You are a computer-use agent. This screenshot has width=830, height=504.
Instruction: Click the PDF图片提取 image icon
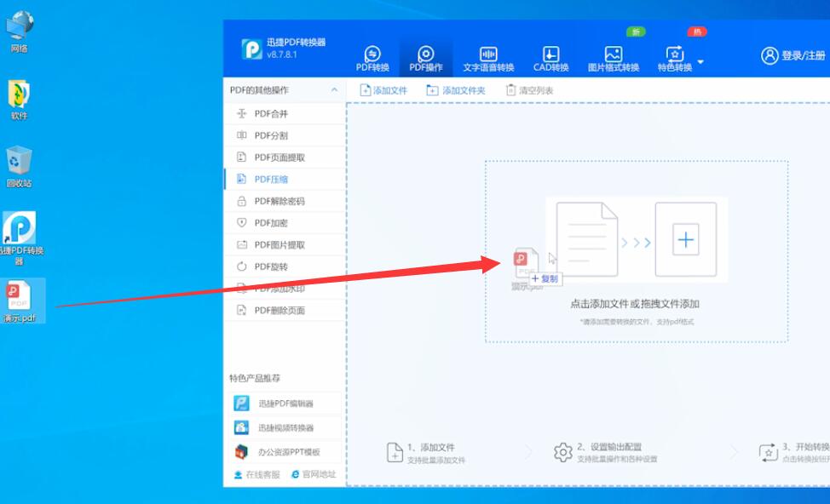tap(241, 245)
